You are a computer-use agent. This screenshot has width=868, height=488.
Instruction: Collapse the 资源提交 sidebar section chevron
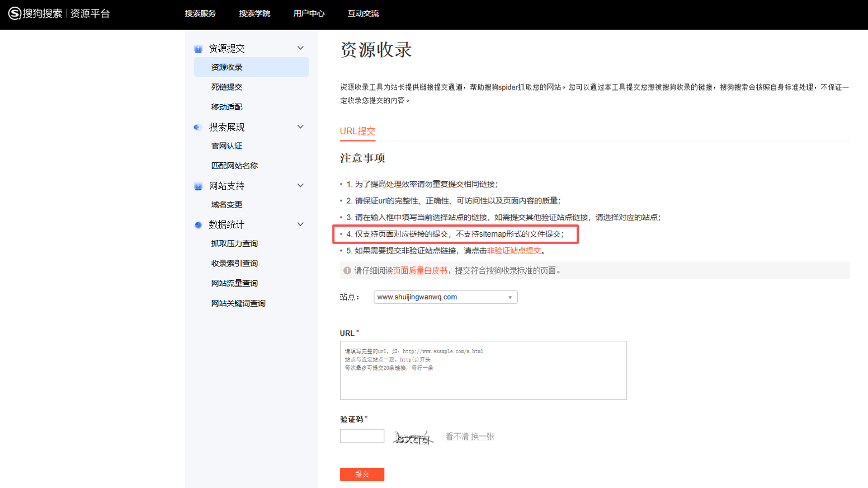[300, 48]
